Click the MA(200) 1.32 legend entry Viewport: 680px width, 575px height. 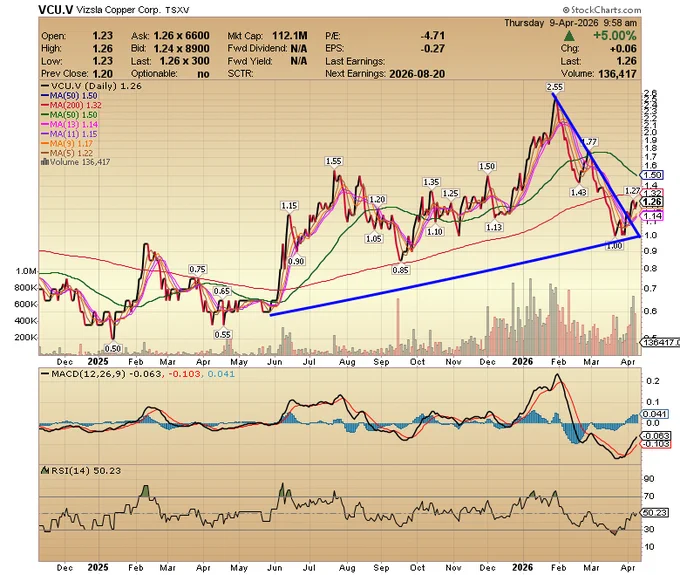pos(72,105)
